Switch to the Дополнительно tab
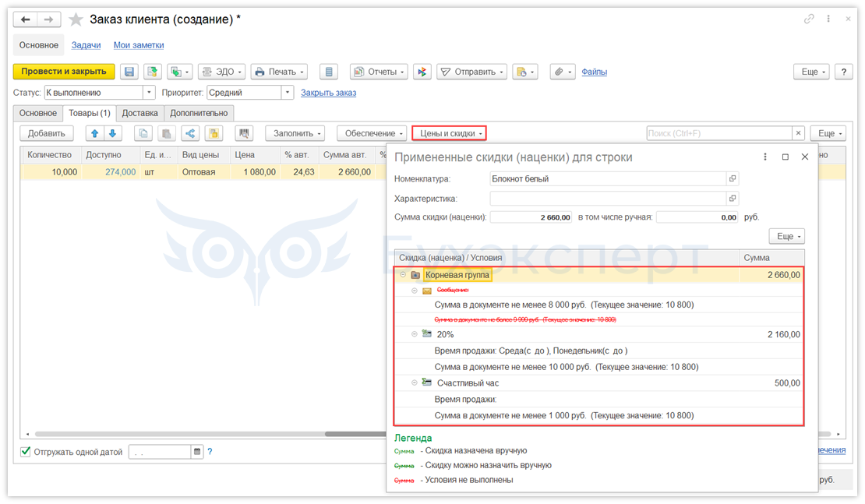Screen dimensions: 865x504 199,113
